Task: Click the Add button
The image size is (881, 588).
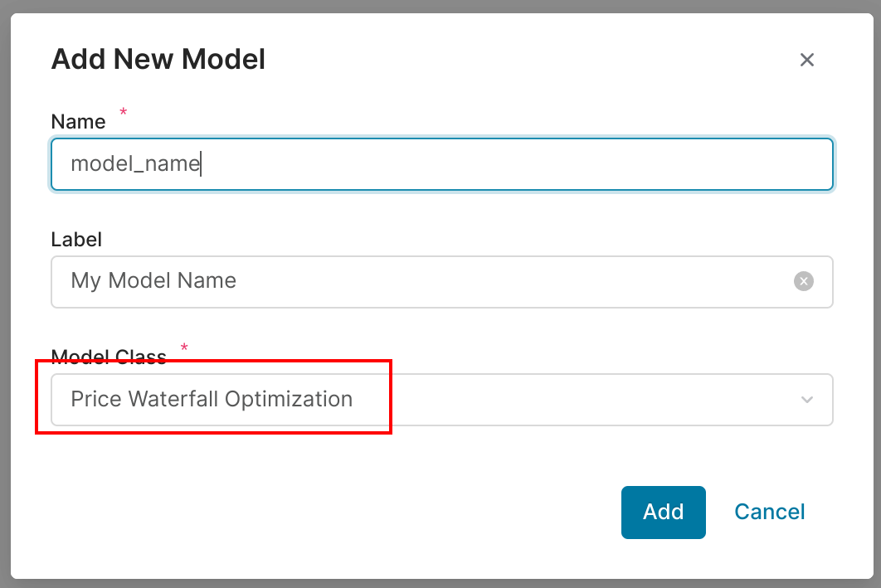Action: (663, 512)
